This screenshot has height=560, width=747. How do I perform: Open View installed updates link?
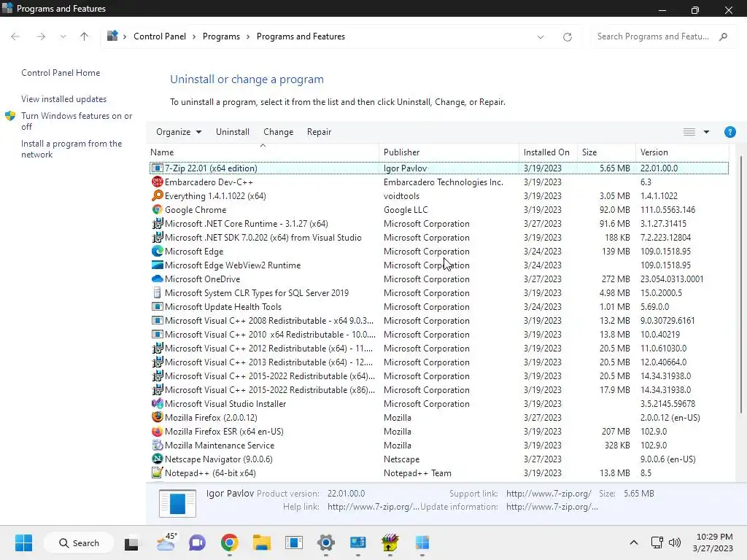(64, 99)
